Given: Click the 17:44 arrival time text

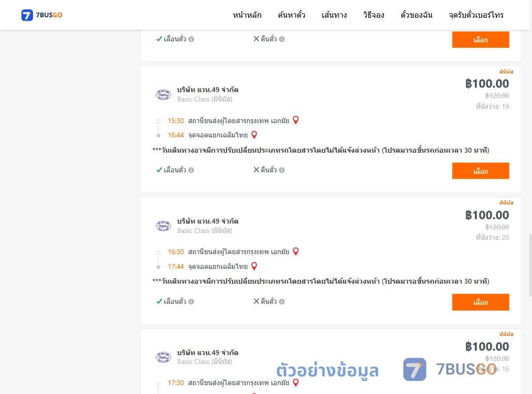Looking at the screenshot, I should click(176, 266).
